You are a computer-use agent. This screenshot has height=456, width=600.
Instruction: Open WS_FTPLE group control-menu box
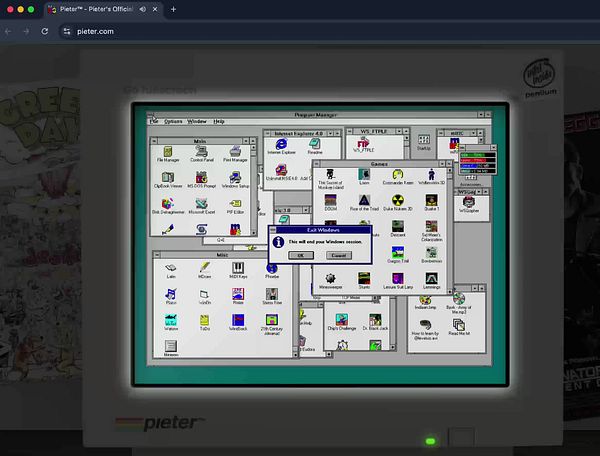coord(349,131)
